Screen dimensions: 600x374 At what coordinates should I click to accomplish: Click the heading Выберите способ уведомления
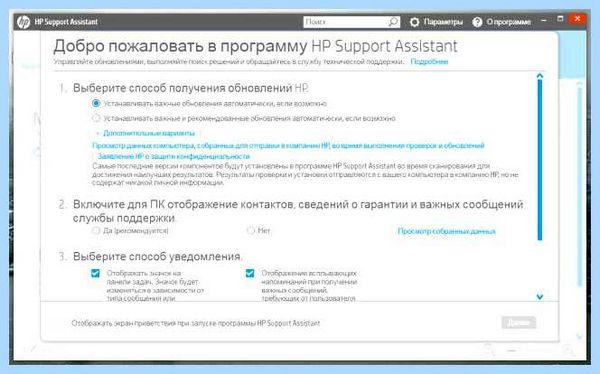tap(158, 256)
